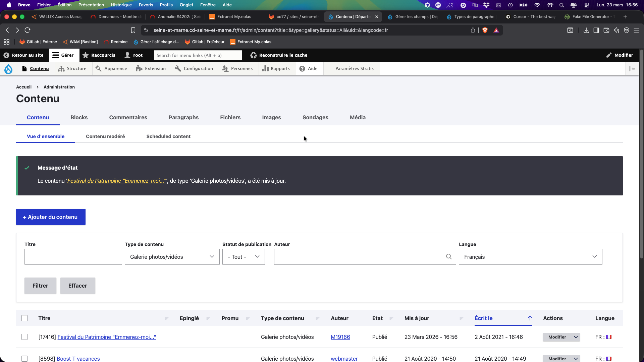Click the Titre filter text field
This screenshot has width=644, height=362.
click(x=73, y=257)
